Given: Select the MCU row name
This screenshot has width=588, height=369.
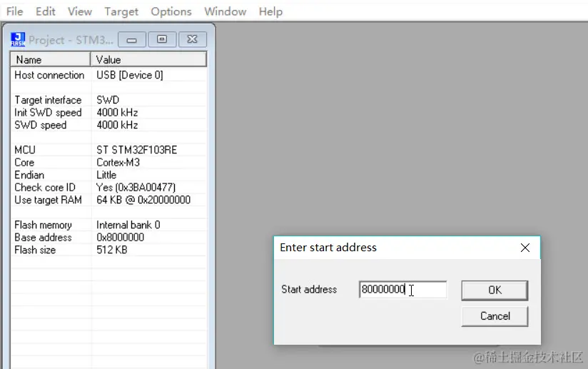Looking at the screenshot, I should point(25,150).
